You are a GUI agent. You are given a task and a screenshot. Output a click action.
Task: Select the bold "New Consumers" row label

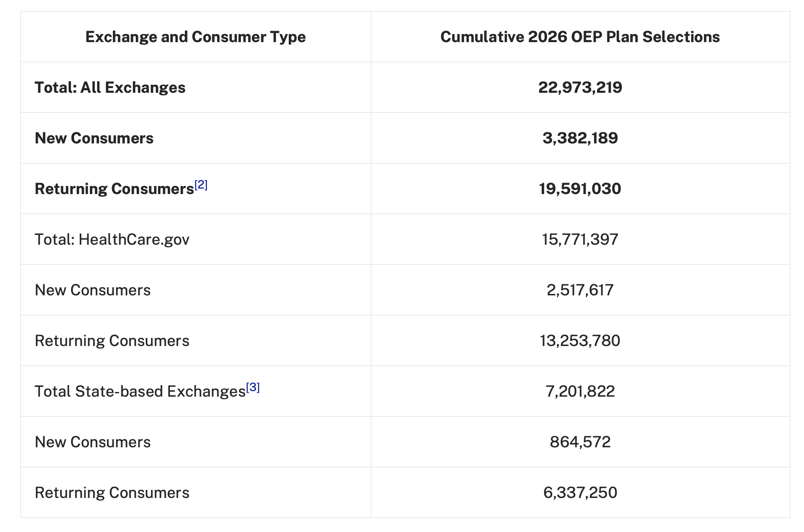94,138
